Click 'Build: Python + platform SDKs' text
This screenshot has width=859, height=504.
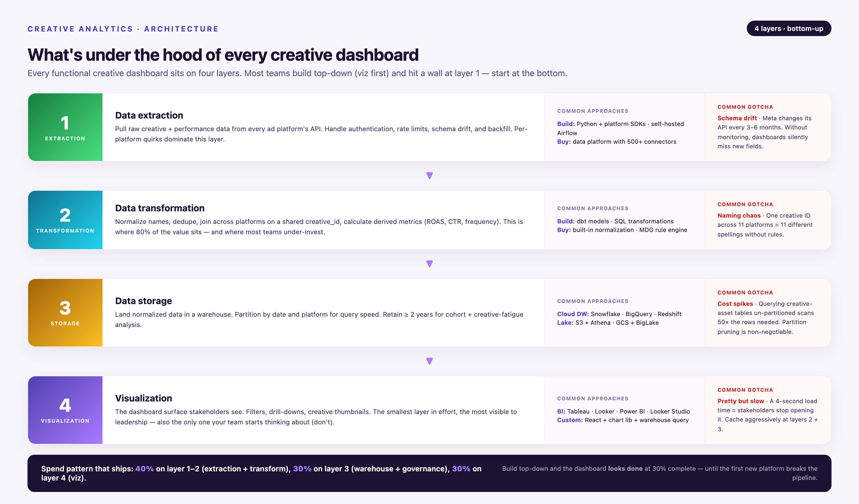pyautogui.click(x=620, y=128)
